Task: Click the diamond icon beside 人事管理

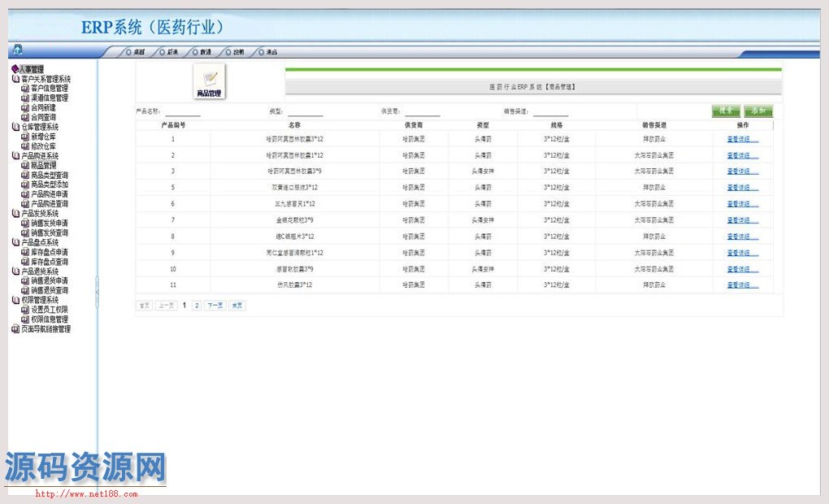Action: point(15,69)
